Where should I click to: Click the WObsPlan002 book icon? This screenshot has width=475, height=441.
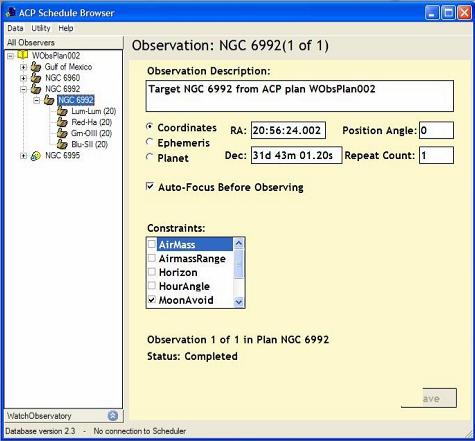point(22,55)
